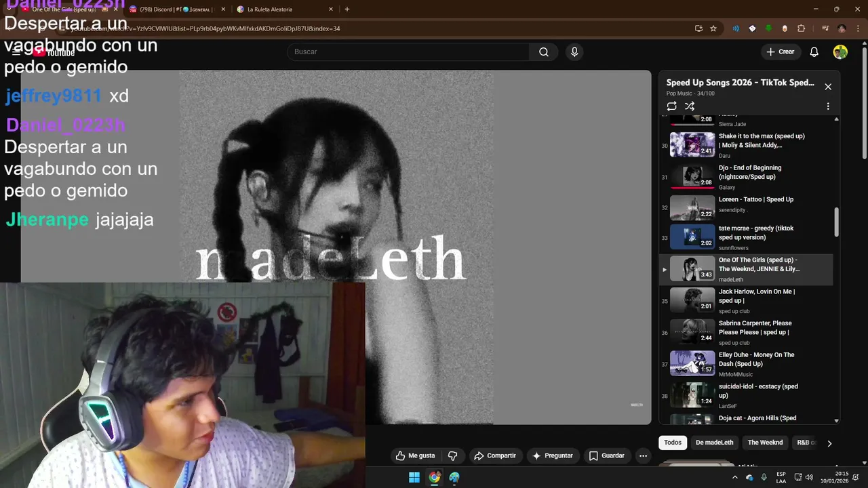868x488 pixels.
Task: Open YouTube notifications bell
Action: (814, 52)
